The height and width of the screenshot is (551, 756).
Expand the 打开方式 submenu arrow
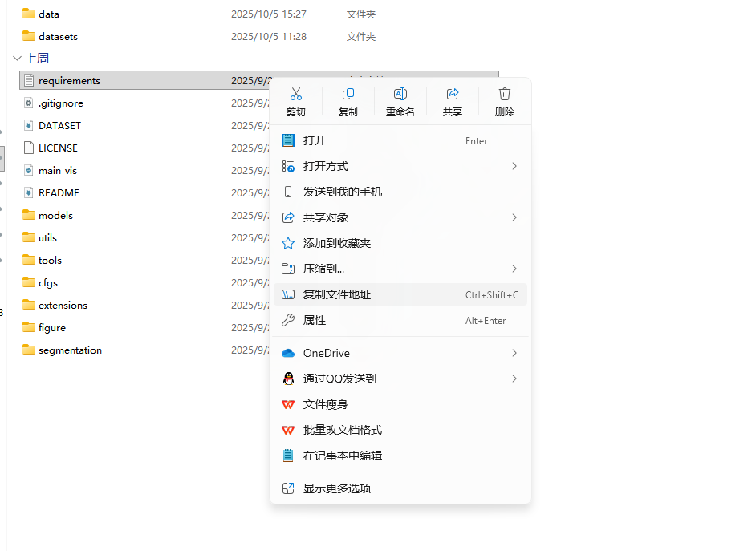point(514,166)
